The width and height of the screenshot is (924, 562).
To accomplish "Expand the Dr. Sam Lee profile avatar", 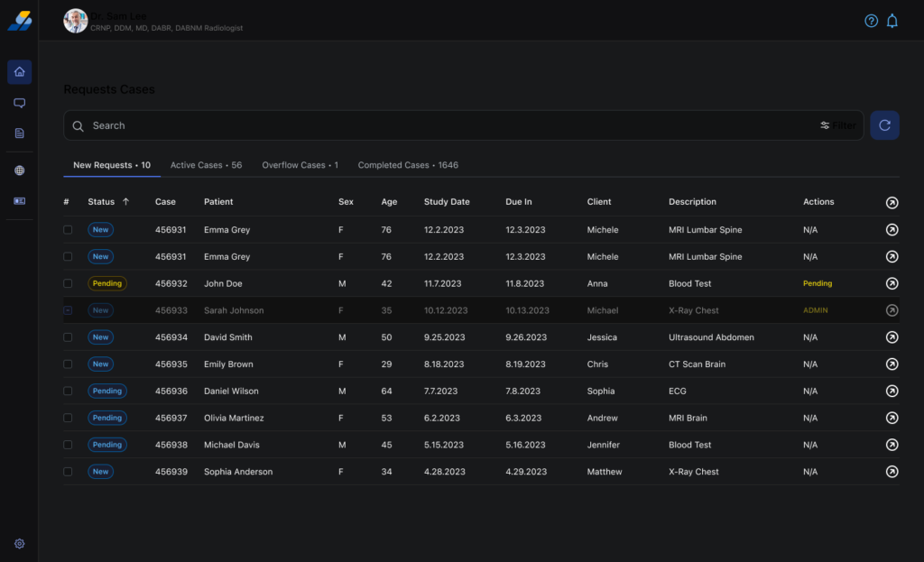I will click(x=75, y=21).
